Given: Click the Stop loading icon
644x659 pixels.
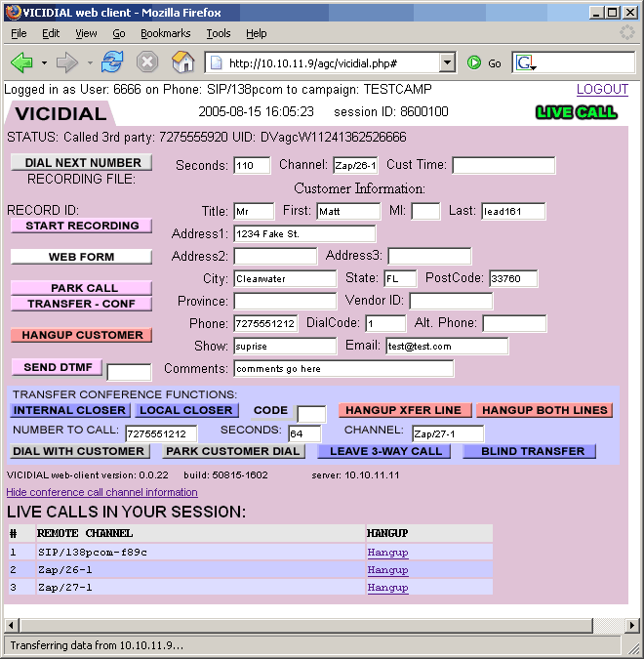Looking at the screenshot, I should (x=147, y=62).
